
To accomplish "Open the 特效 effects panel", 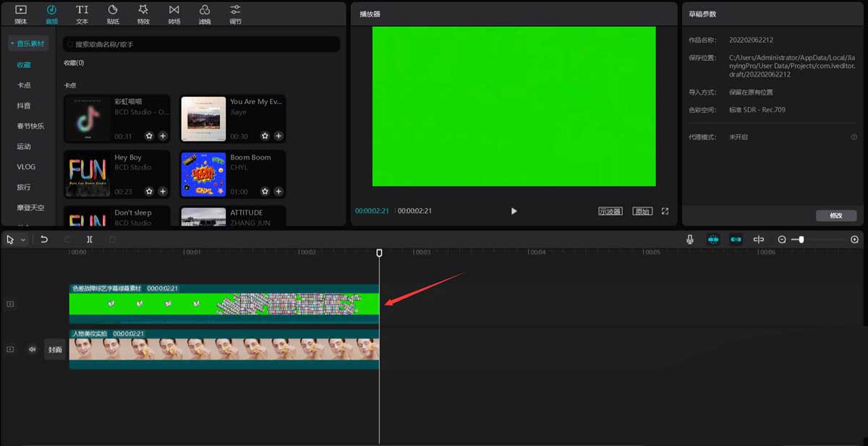I will pos(143,14).
